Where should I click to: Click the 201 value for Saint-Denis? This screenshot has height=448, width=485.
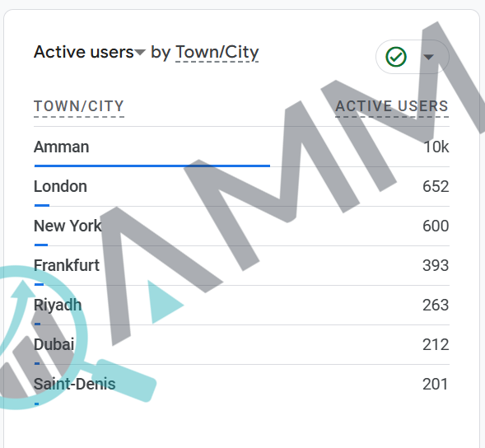pos(436,385)
